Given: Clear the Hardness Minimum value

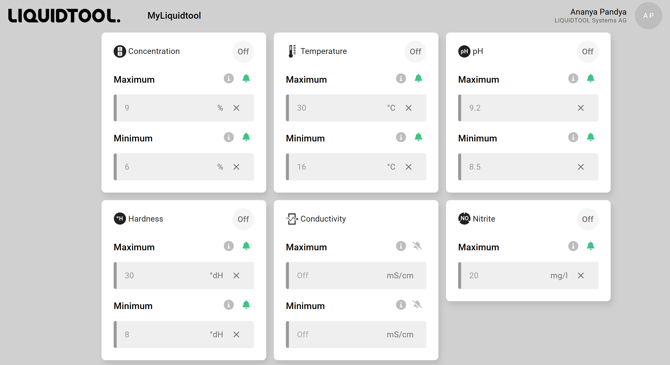Looking at the screenshot, I should coord(236,335).
